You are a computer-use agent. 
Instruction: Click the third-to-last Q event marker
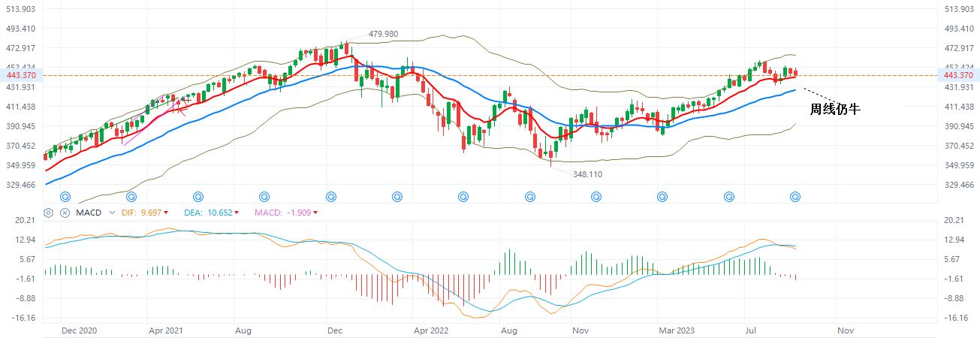click(x=662, y=197)
